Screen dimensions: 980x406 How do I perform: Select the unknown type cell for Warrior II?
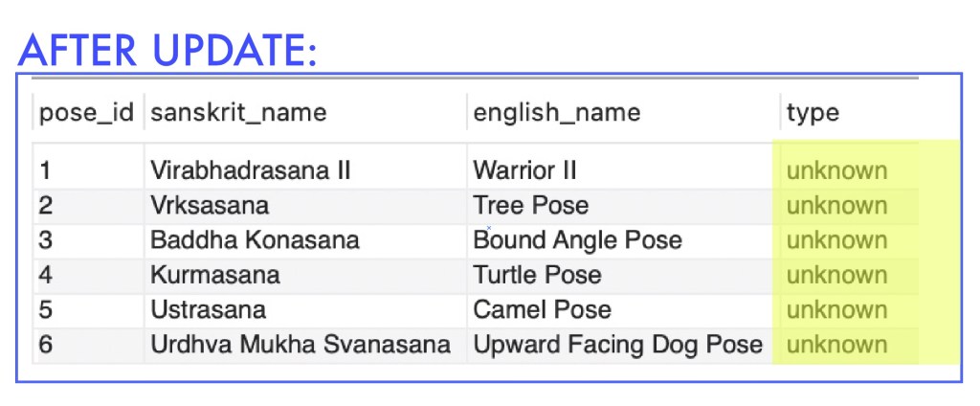[836, 171]
